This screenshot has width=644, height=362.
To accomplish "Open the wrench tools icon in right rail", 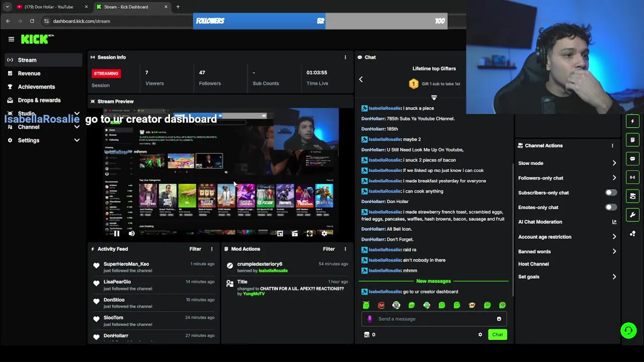I will [x=632, y=215].
